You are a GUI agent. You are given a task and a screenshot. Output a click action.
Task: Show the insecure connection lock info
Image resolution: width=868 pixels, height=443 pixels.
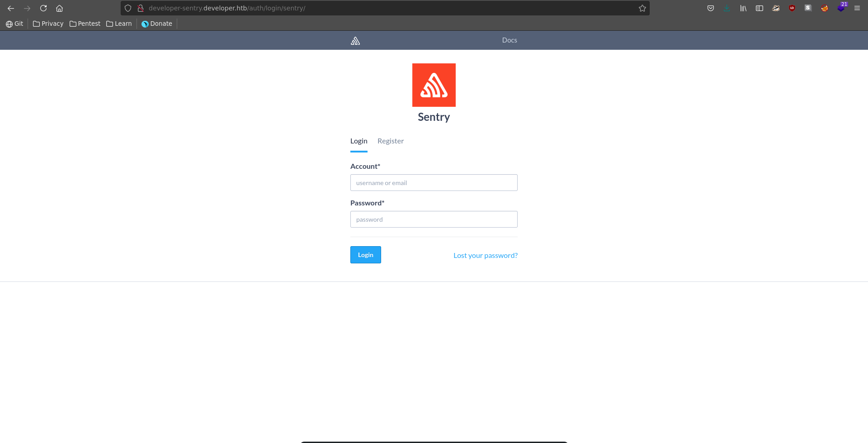coord(141,8)
